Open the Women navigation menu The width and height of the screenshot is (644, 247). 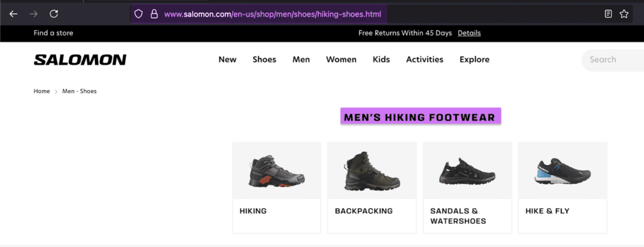point(341,59)
